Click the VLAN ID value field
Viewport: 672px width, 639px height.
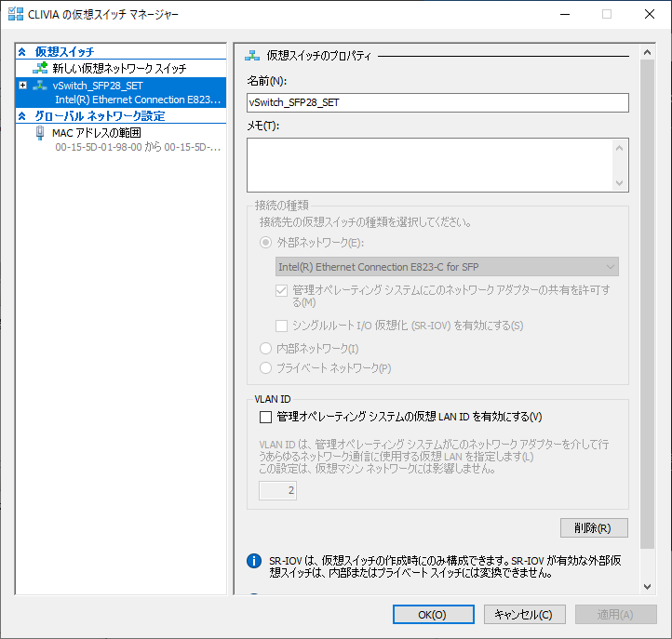point(277,490)
